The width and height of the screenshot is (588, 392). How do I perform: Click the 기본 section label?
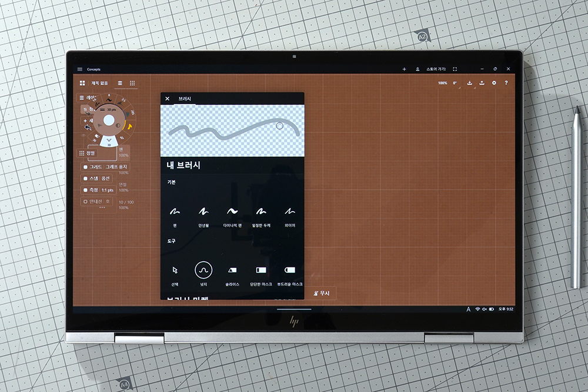pyautogui.click(x=171, y=182)
